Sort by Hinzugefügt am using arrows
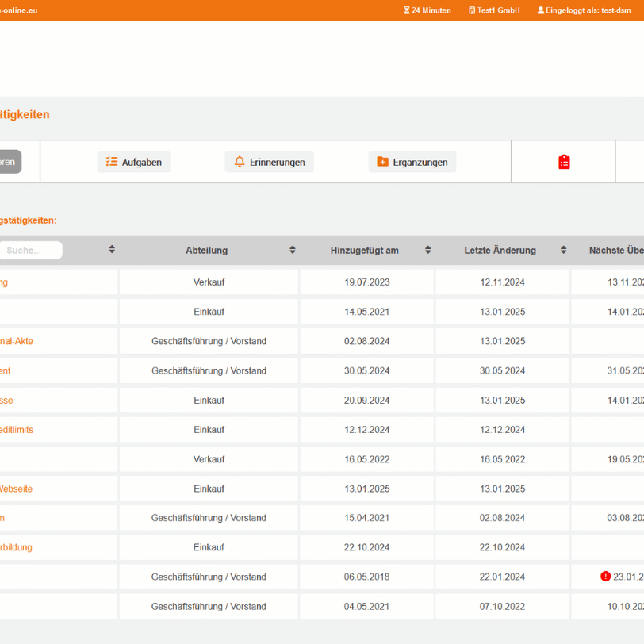Screen dimensions: 644x644 (x=427, y=250)
